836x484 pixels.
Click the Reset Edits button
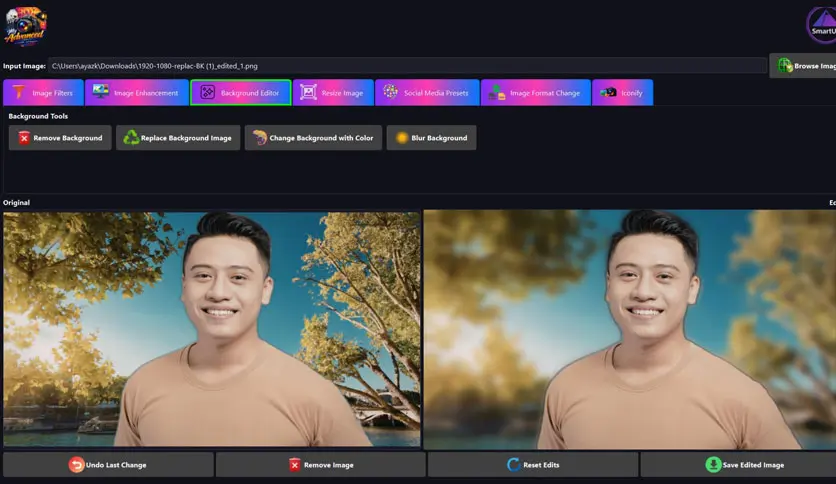pyautogui.click(x=533, y=465)
